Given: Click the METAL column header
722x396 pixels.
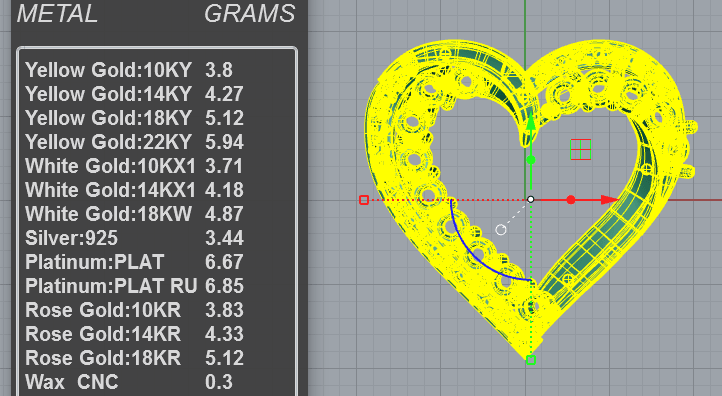Looking at the screenshot, I should (58, 13).
